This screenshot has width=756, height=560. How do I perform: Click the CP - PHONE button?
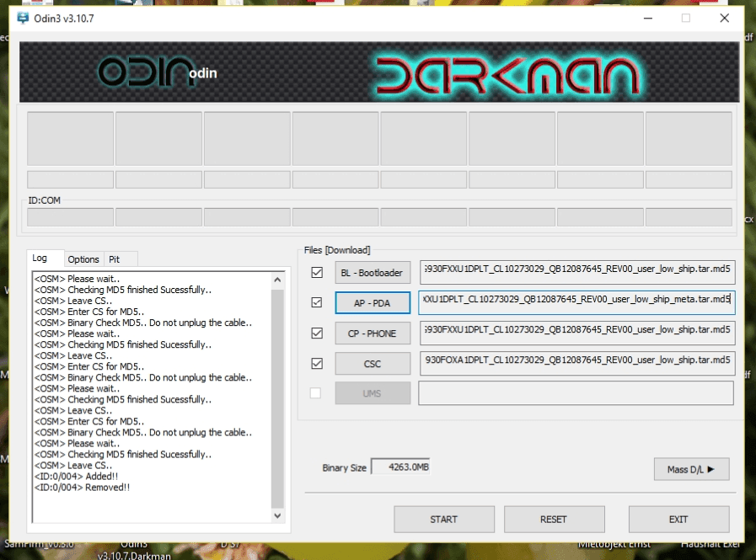coord(373,333)
